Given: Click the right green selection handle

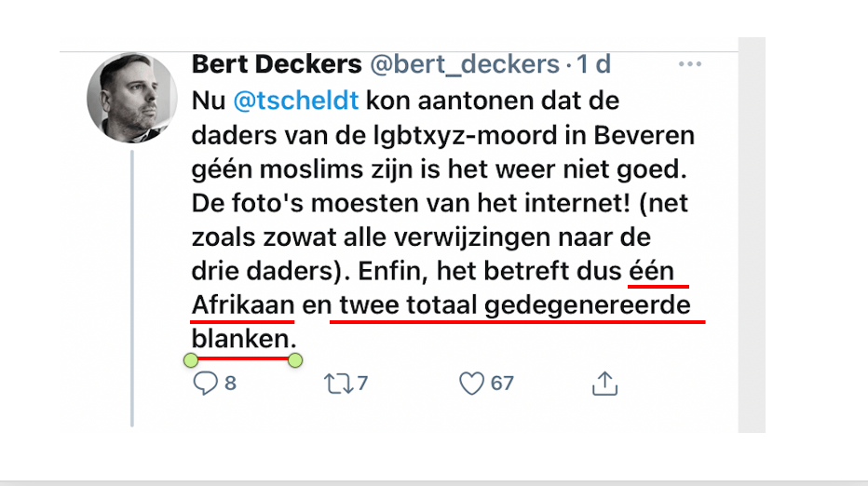Looking at the screenshot, I should tap(295, 360).
